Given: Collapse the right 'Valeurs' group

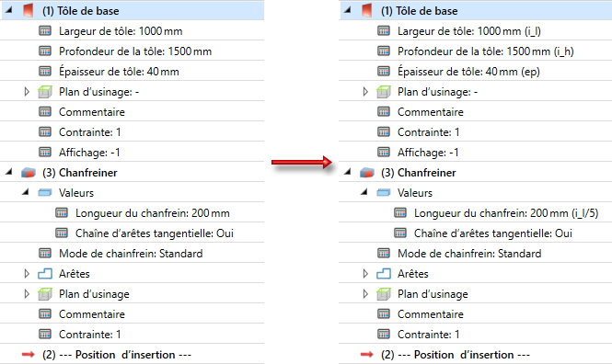Looking at the screenshot, I should click(364, 192).
